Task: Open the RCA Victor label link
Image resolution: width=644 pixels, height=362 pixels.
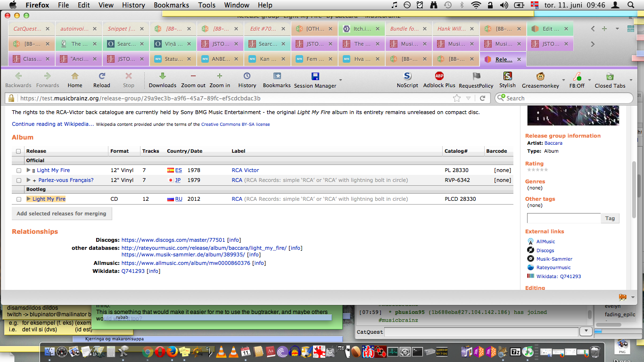Action: pyautogui.click(x=245, y=170)
